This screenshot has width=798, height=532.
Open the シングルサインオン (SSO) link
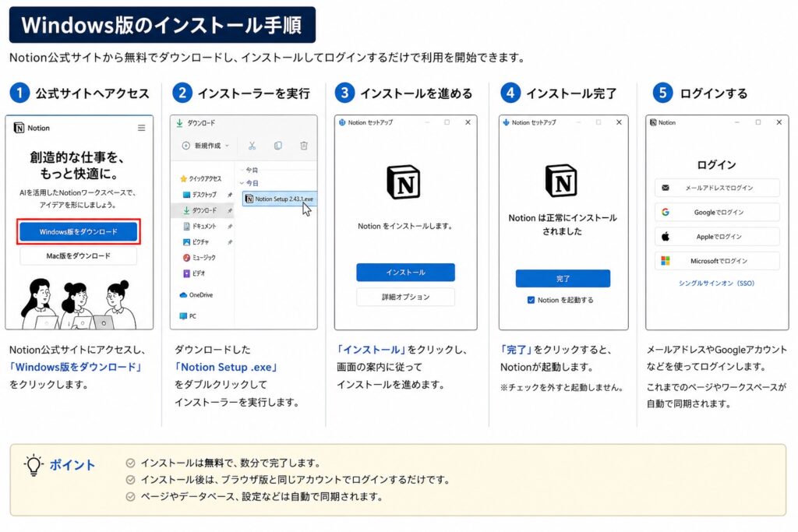[x=717, y=284]
